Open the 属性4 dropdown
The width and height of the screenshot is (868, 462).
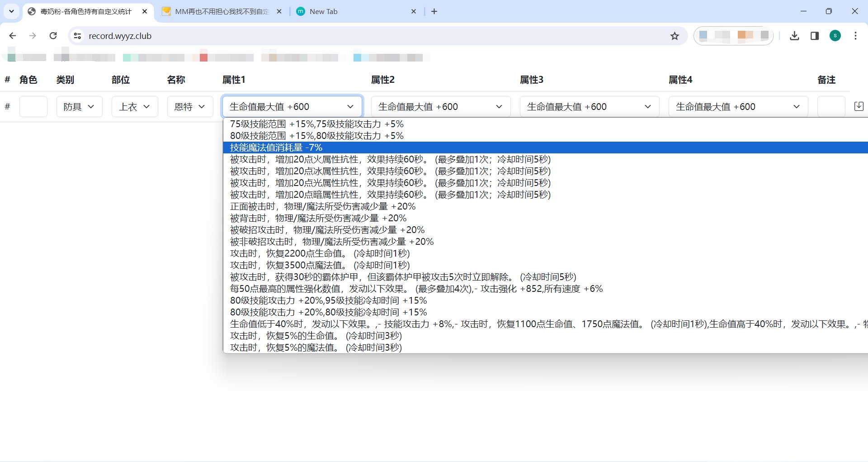(x=738, y=106)
